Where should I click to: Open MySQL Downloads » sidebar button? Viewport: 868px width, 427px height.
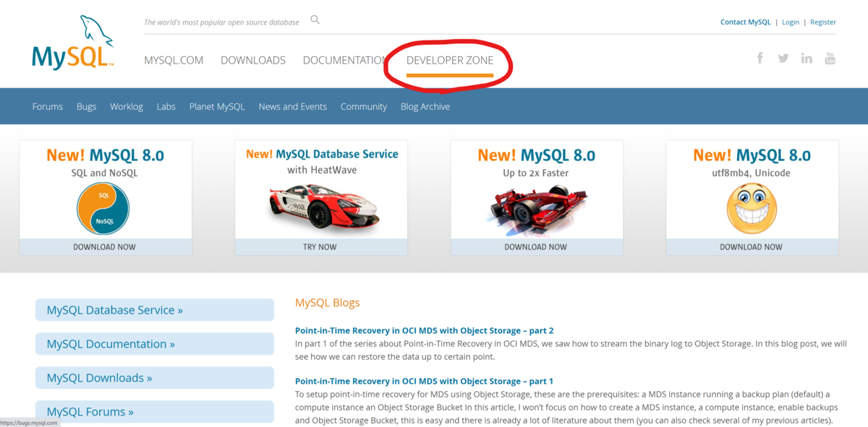(x=155, y=378)
